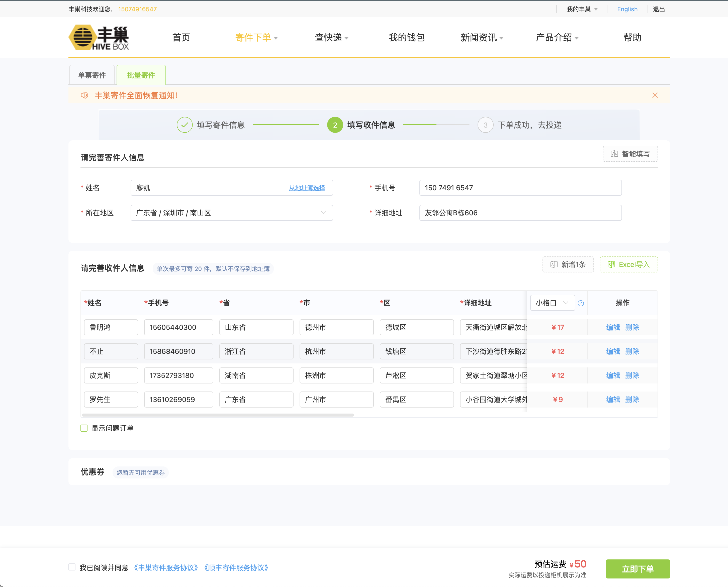Edit the 不止 recipient row

613,351
